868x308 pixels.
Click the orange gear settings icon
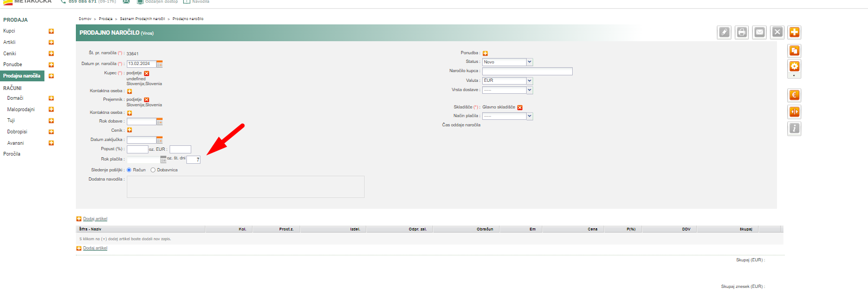(x=794, y=66)
